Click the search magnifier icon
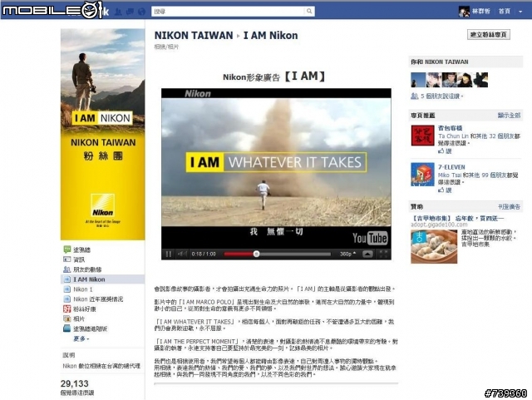This screenshot has width=532, height=400. [309, 11]
